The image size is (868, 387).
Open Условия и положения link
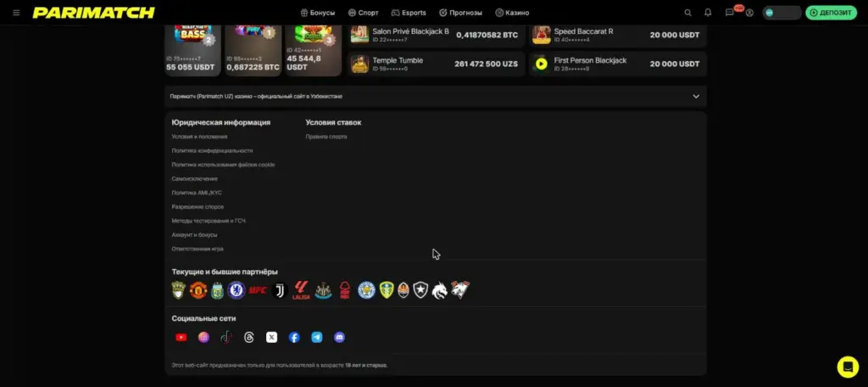click(x=199, y=137)
